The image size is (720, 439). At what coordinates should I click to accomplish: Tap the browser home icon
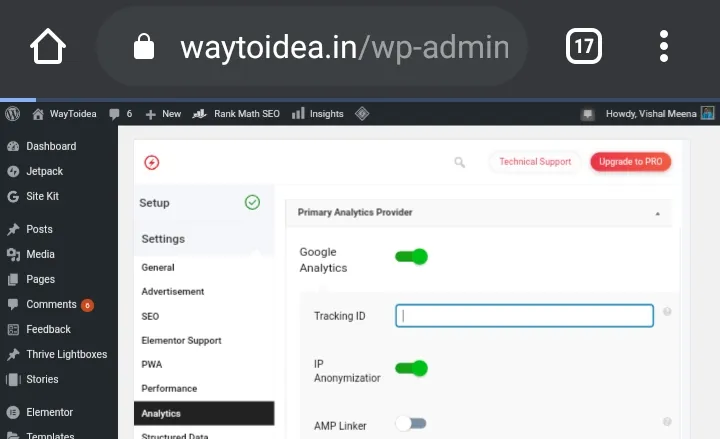point(48,46)
